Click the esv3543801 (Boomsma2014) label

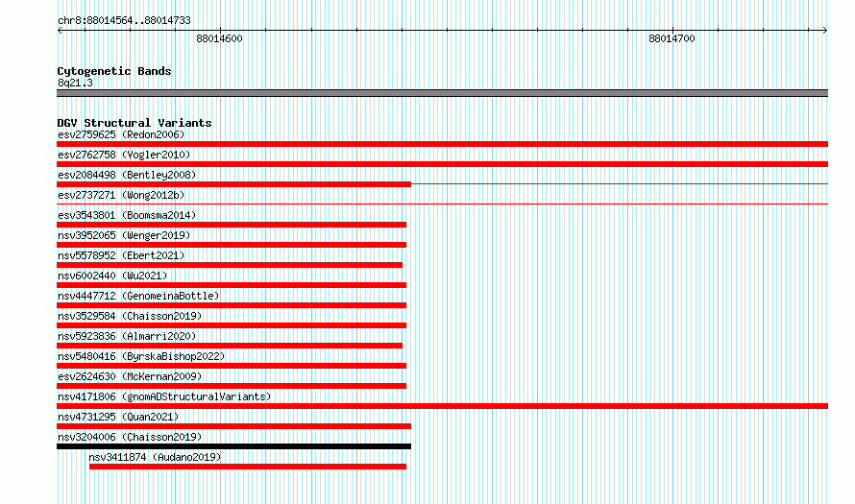click(127, 215)
